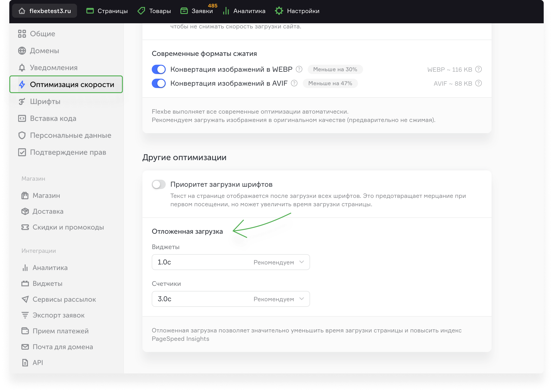Image resolution: width=553 pixels, height=392 pixels.
Task: Open the Настройки top menu
Action: (x=297, y=11)
